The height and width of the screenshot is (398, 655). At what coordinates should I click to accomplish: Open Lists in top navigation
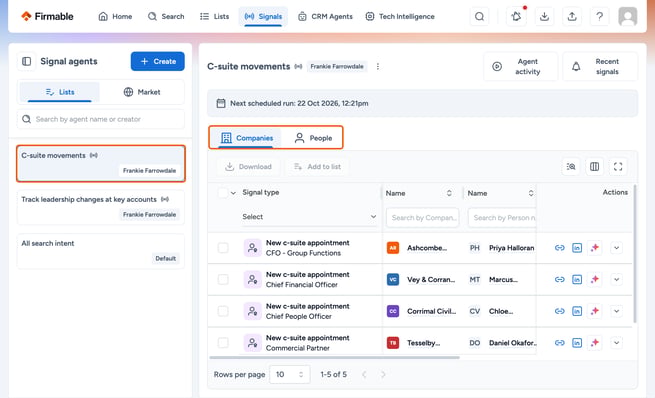pos(214,16)
